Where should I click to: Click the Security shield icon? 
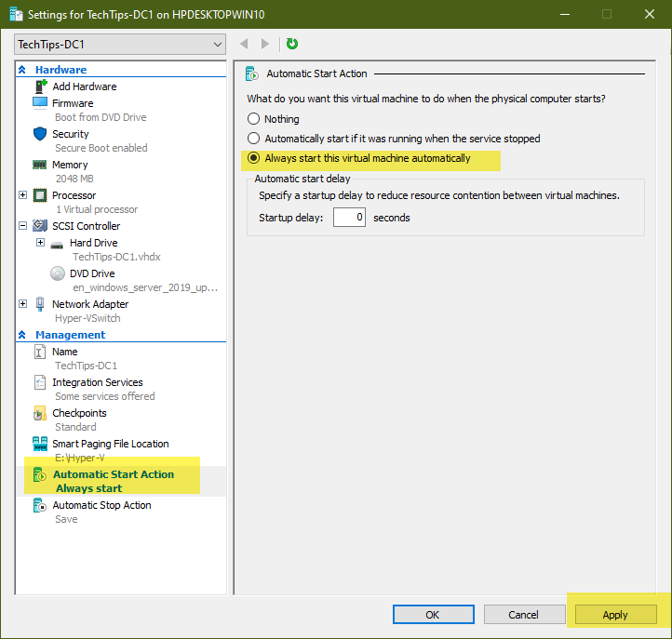point(40,134)
